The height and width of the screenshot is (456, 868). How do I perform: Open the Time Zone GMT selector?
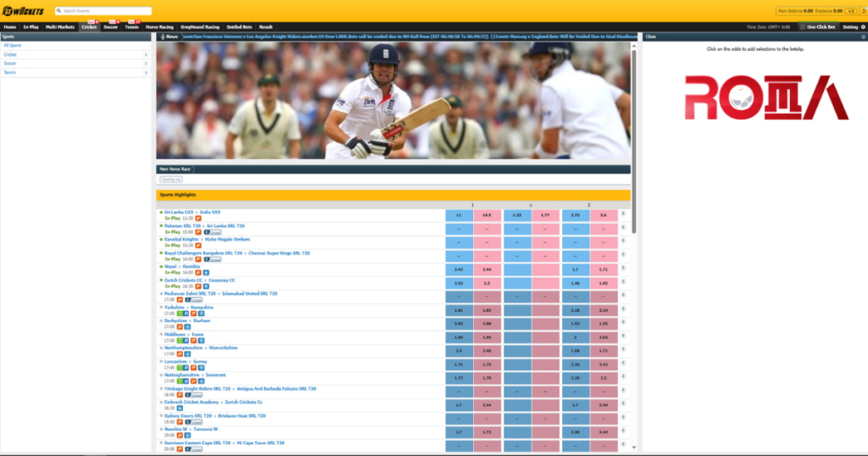tap(768, 26)
